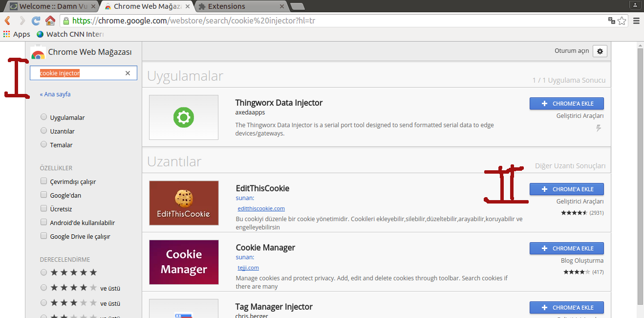
Task: Click the '1 / 1 Uygulama Sonucu' text
Action: click(569, 80)
